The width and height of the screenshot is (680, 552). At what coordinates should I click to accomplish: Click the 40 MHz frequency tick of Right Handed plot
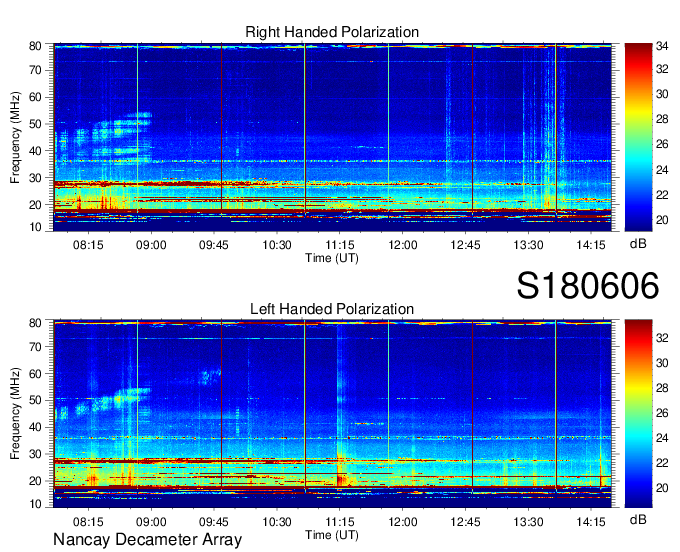[35, 151]
